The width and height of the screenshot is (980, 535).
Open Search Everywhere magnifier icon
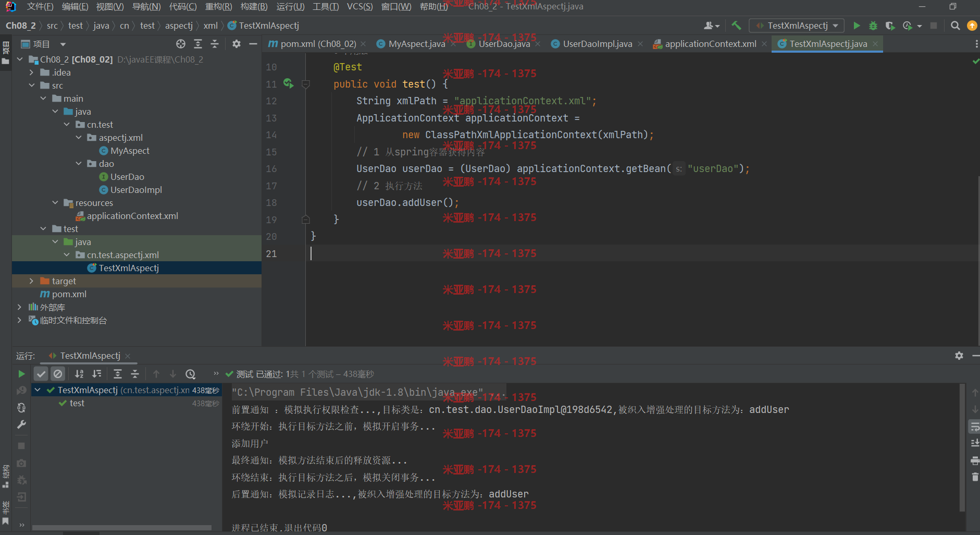point(955,26)
